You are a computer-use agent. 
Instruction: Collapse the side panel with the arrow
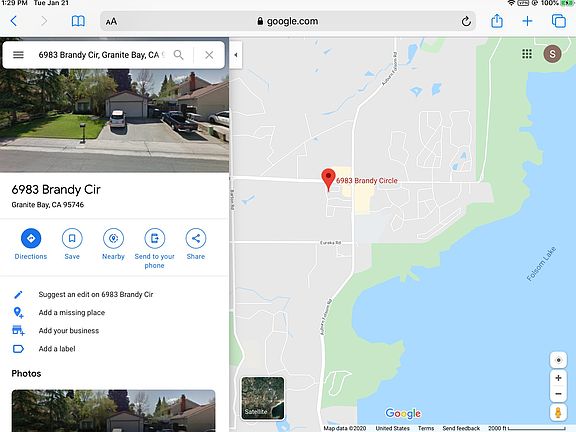236,55
